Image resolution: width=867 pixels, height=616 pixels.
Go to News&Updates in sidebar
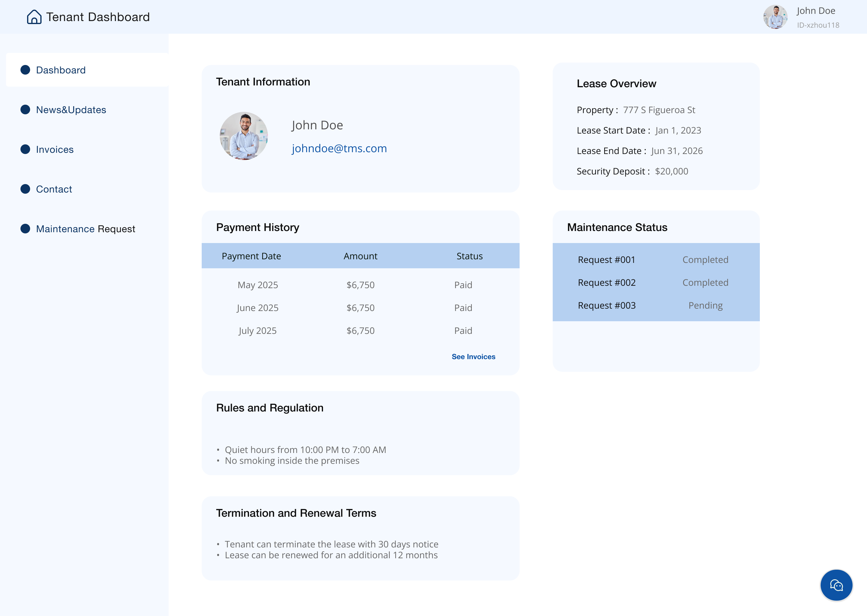click(x=71, y=110)
